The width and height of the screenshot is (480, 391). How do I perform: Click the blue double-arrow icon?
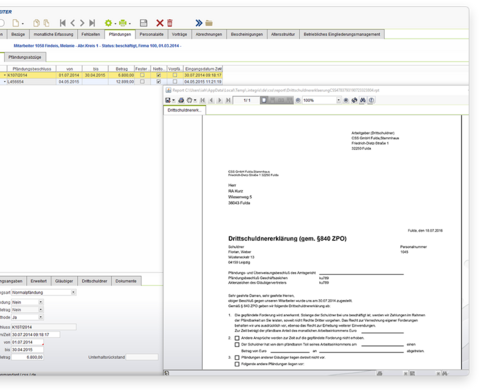(199, 23)
